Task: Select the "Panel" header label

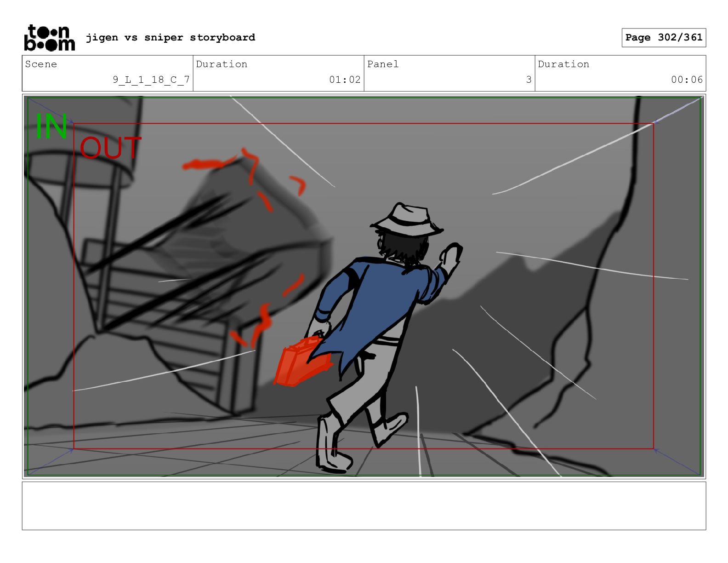Action: tap(383, 64)
